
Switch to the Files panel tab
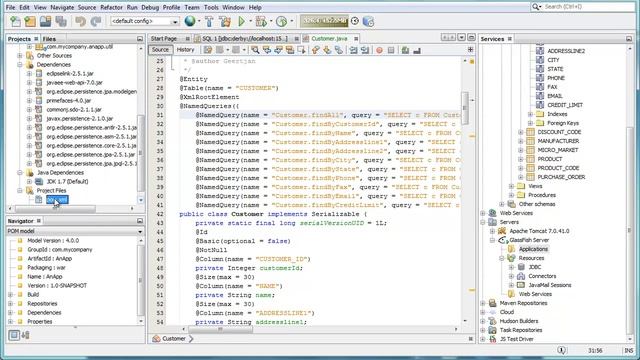pyautogui.click(x=49, y=39)
